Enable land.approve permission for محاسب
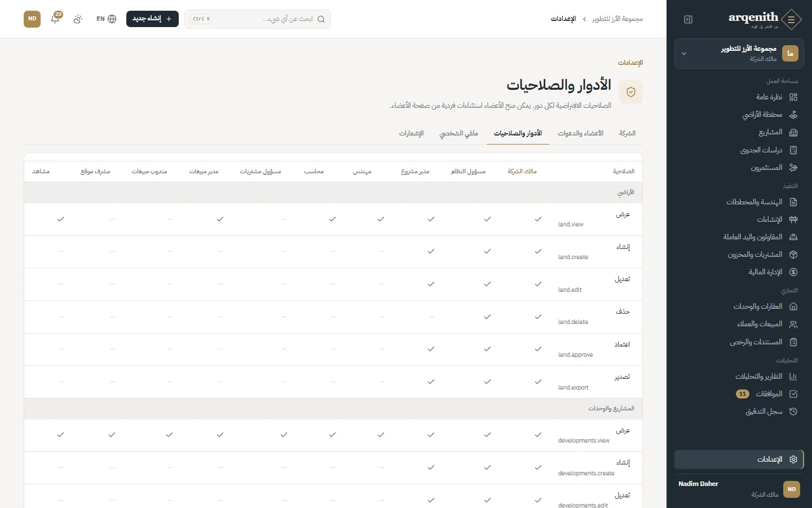 (x=333, y=349)
